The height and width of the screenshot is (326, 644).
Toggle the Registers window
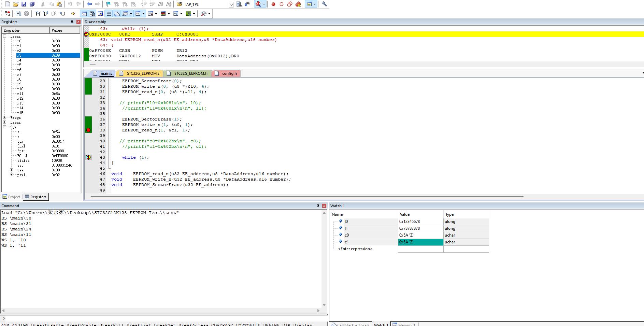109,14
